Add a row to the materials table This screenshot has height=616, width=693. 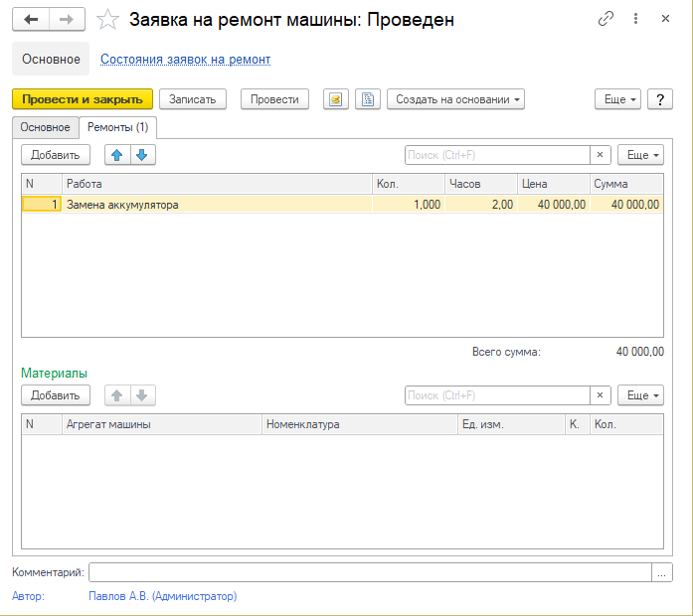(x=56, y=395)
